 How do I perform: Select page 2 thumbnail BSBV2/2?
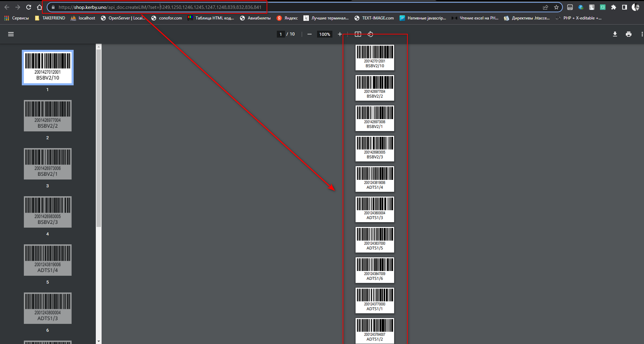48,116
